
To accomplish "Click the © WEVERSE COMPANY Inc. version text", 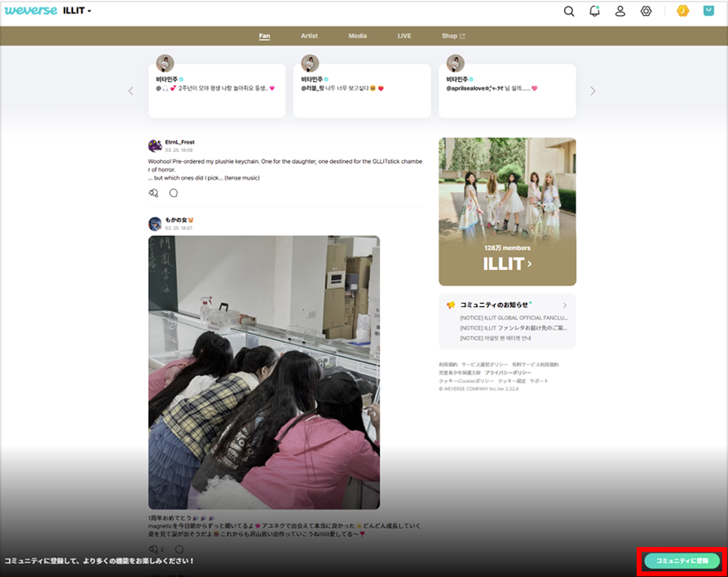I will coord(478,389).
